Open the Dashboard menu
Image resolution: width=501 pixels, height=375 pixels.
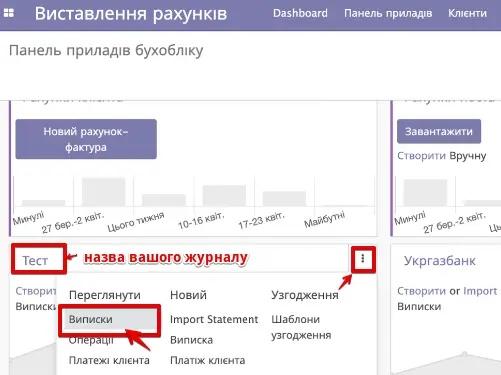[300, 13]
